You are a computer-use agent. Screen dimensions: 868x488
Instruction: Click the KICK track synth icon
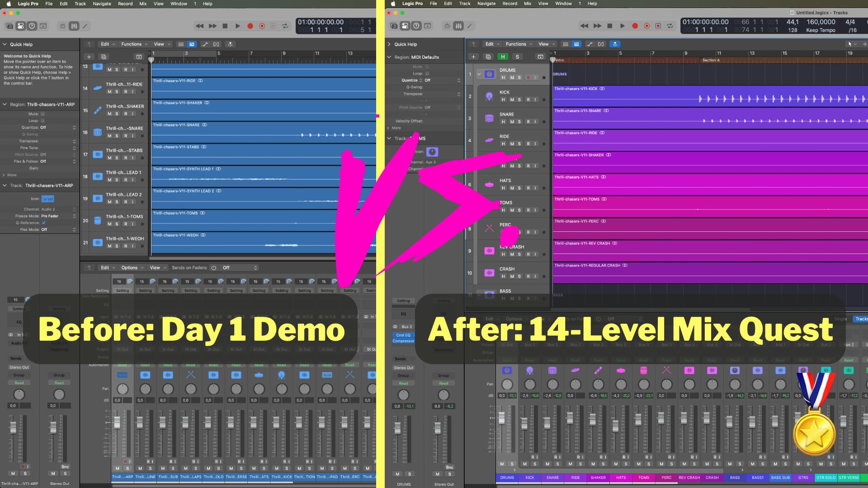489,96
